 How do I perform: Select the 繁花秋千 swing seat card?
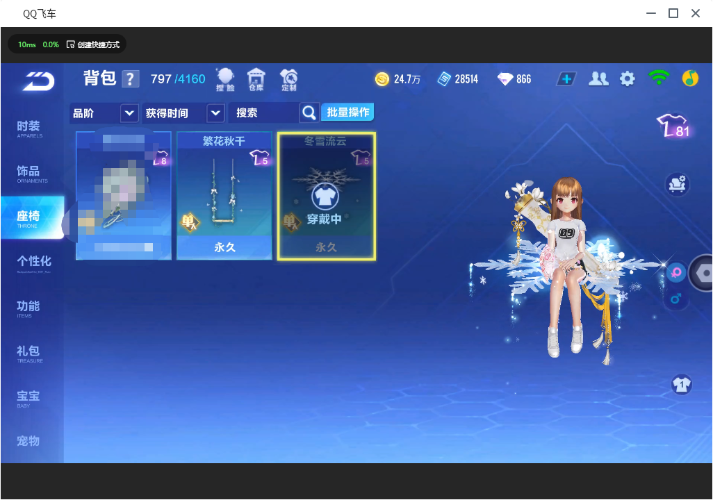coord(224,196)
